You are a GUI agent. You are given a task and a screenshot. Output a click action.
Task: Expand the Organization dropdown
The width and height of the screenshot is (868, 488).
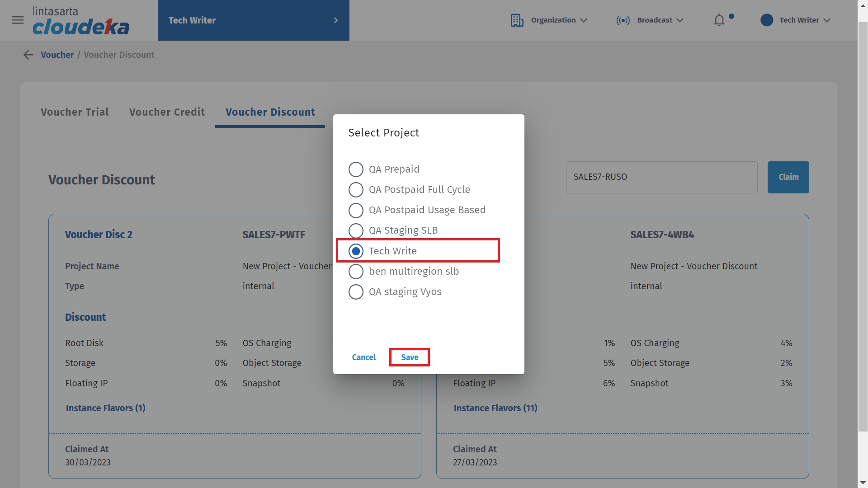click(x=584, y=20)
